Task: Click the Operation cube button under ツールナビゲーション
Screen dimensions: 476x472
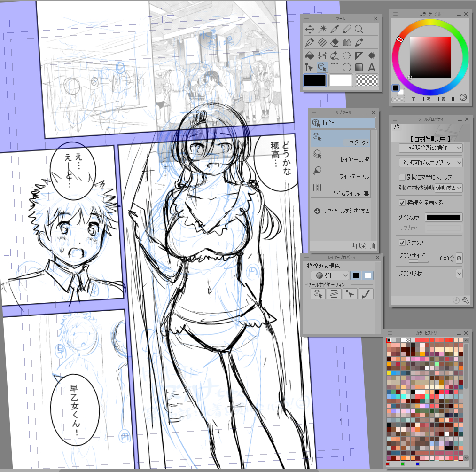Action: 318,294
